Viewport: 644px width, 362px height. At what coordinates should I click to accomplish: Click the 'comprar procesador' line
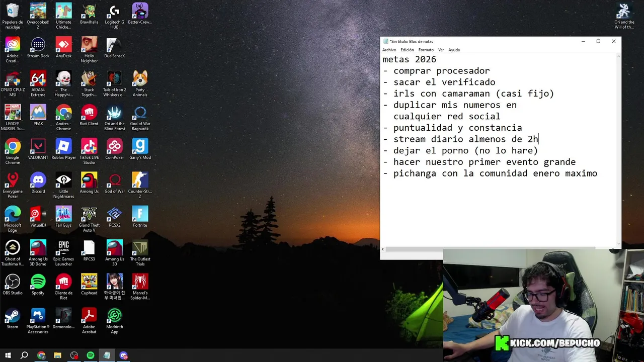pyautogui.click(x=436, y=71)
